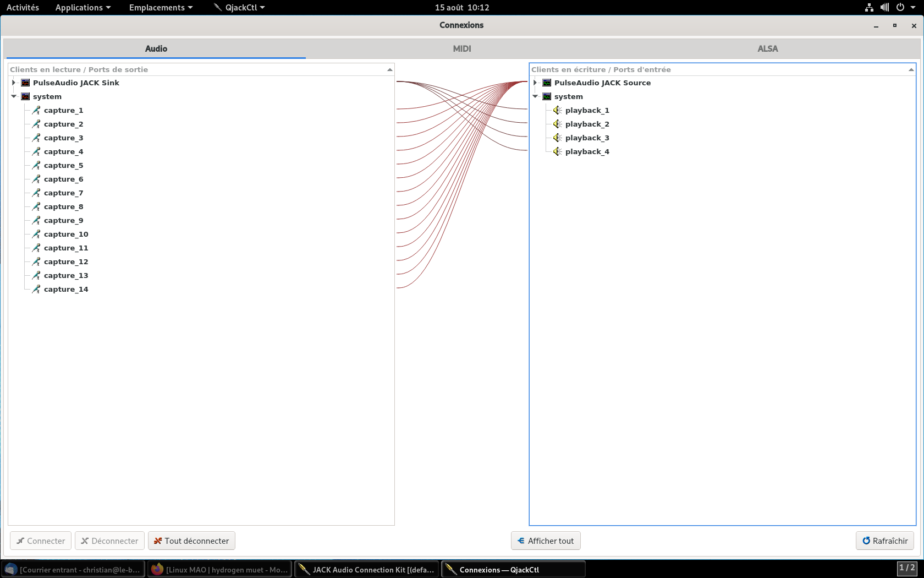Image resolution: width=924 pixels, height=578 pixels.
Task: Select the capture_12 output port
Action: coord(66,261)
